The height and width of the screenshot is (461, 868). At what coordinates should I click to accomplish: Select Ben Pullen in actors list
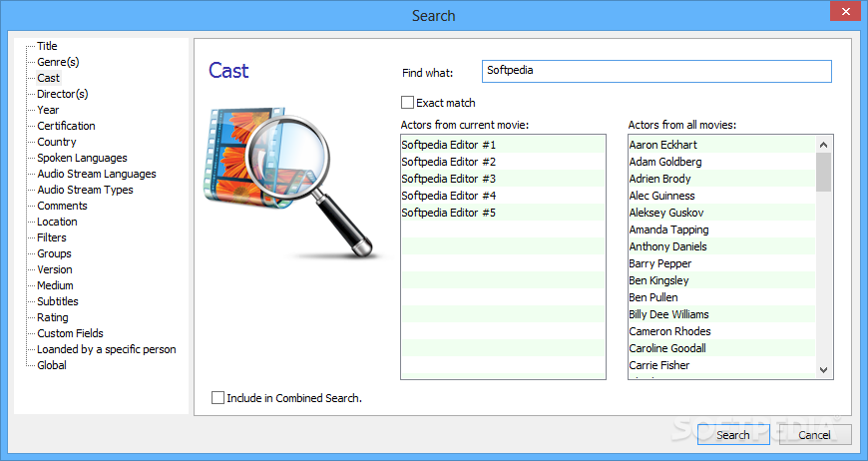click(722, 297)
